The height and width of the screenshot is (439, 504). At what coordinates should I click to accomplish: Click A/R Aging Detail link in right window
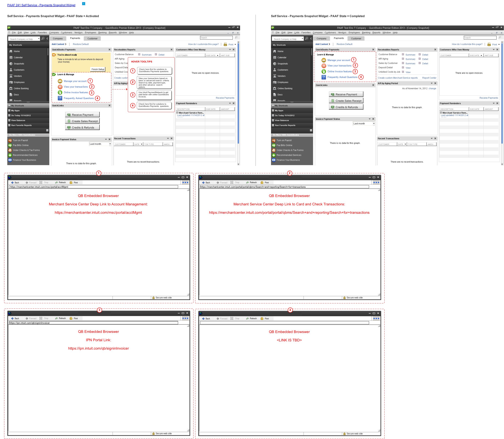pyautogui.click(x=425, y=59)
